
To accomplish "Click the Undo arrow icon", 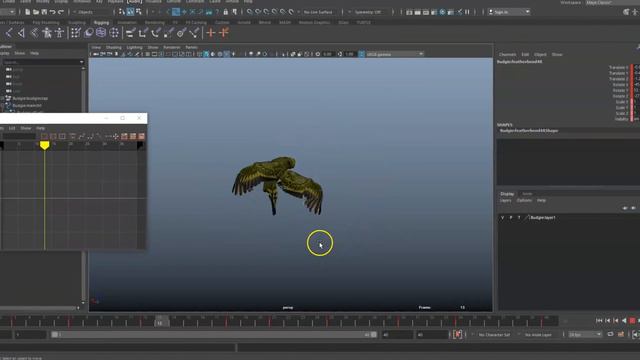I will pos(52,12).
